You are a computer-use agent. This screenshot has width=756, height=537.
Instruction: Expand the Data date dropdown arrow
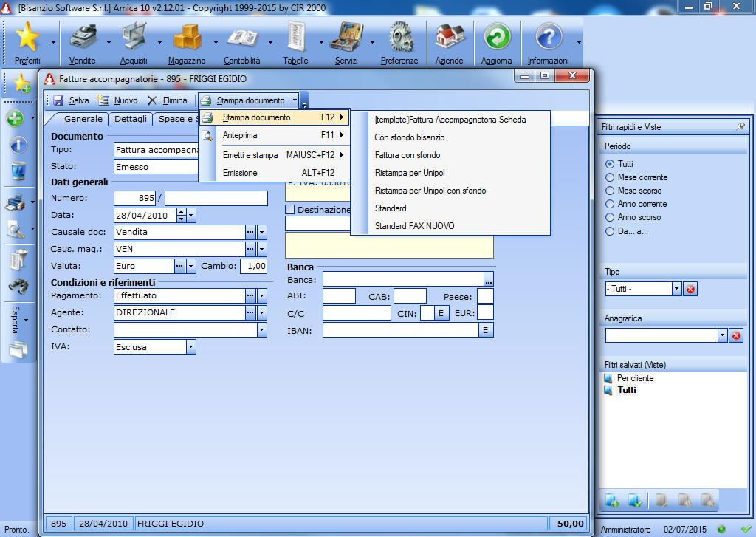191,215
